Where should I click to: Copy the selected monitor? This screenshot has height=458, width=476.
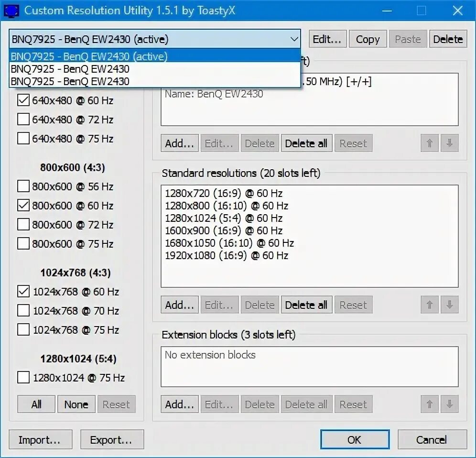point(368,39)
